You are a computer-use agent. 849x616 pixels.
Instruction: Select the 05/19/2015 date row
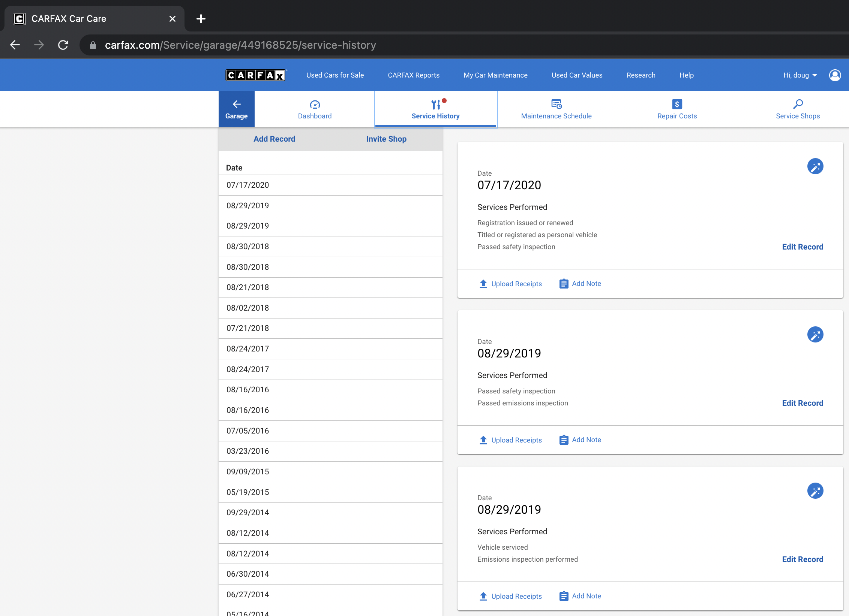click(330, 492)
